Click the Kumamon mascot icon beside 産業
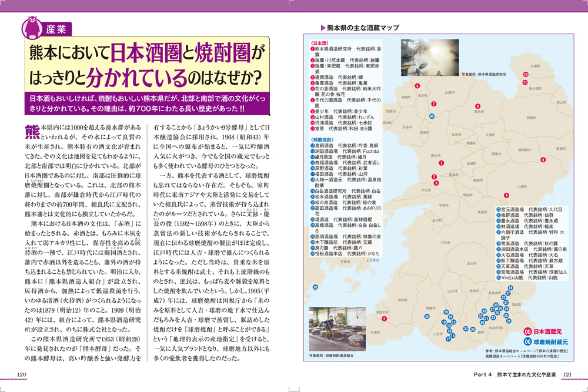 (32, 28)
